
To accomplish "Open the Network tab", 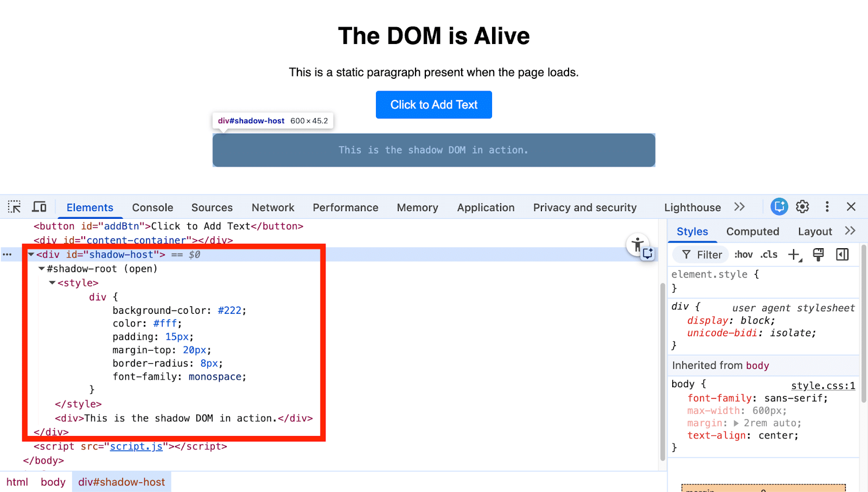I will click(273, 207).
